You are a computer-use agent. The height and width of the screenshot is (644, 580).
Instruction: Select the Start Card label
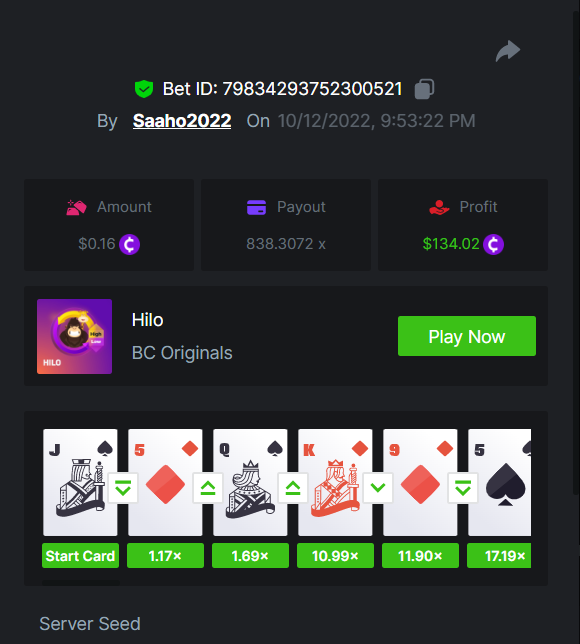point(81,556)
